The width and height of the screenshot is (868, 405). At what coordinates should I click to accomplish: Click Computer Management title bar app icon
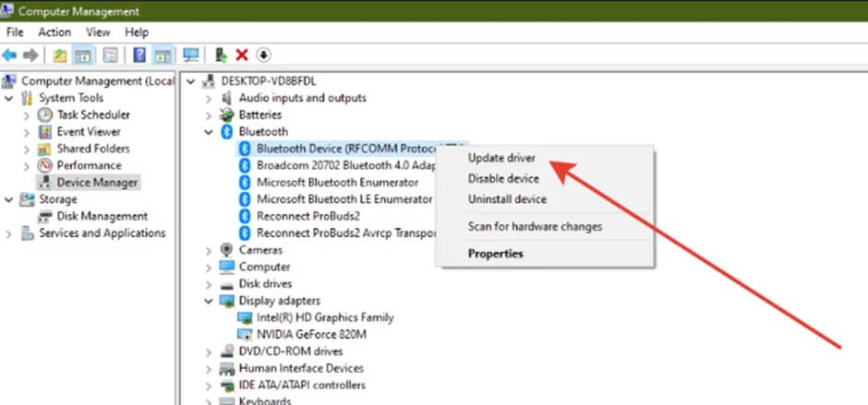6,10
